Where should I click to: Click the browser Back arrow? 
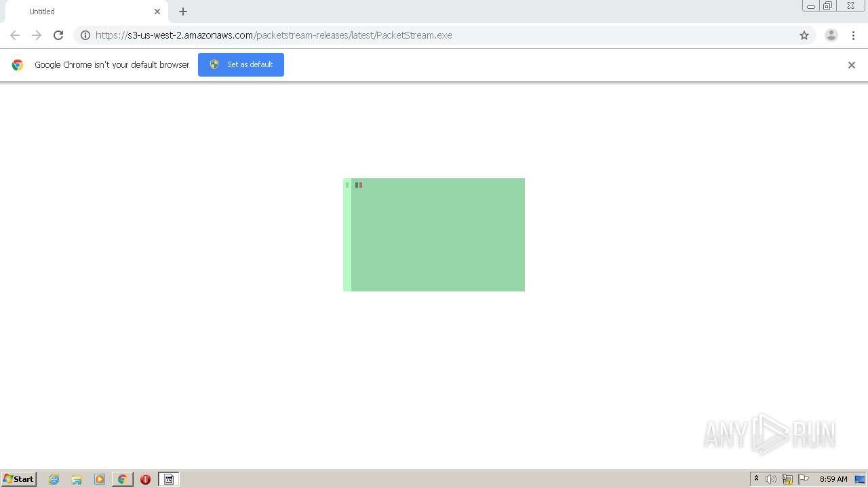(15, 35)
